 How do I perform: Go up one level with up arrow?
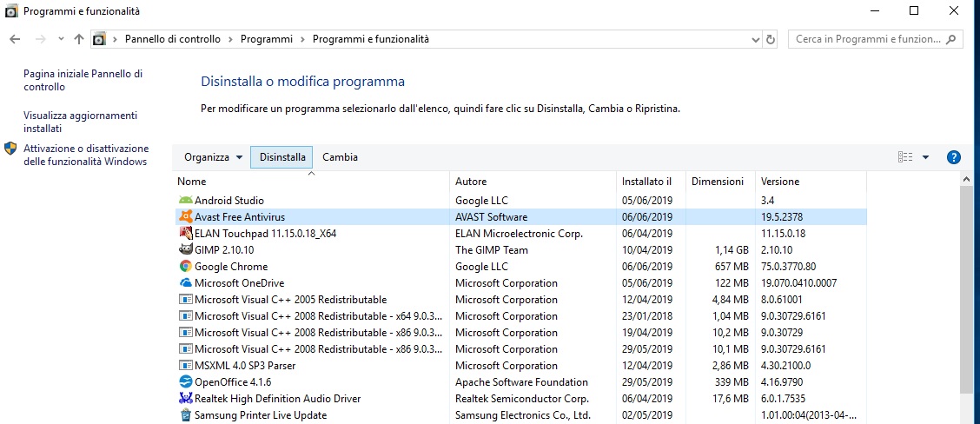79,39
